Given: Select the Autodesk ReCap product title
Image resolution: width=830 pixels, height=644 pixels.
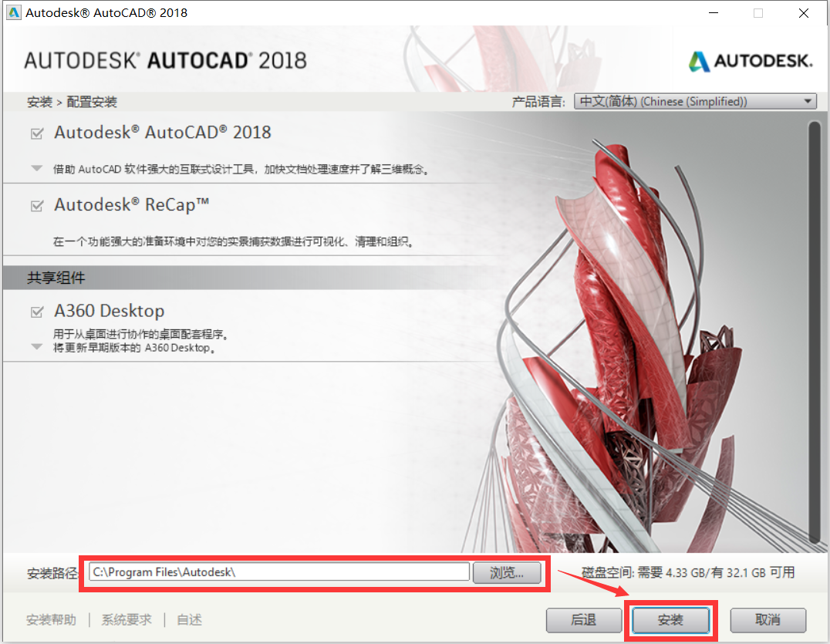Looking at the screenshot, I should click(132, 205).
